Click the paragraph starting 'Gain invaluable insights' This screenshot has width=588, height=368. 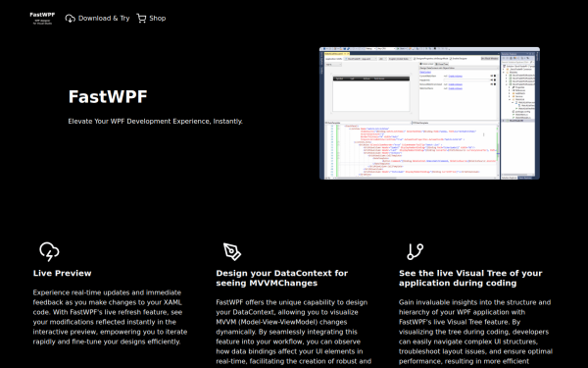click(x=475, y=332)
